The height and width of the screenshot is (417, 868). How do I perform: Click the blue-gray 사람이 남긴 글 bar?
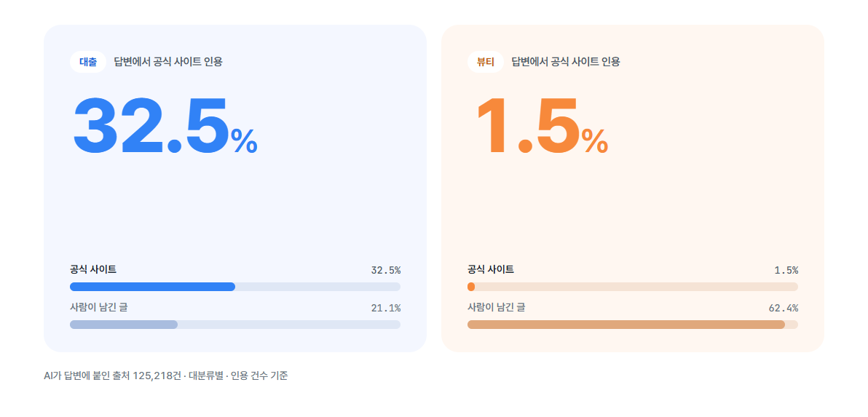click(x=124, y=325)
